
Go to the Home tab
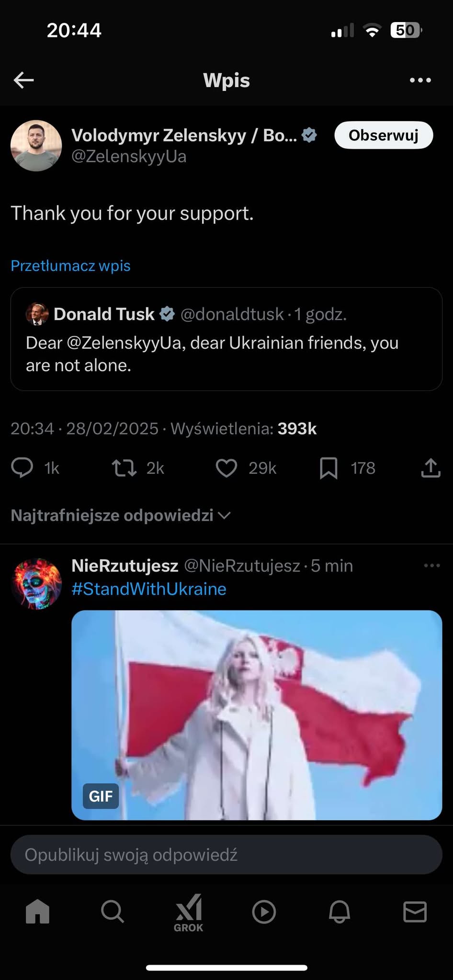coord(37,911)
